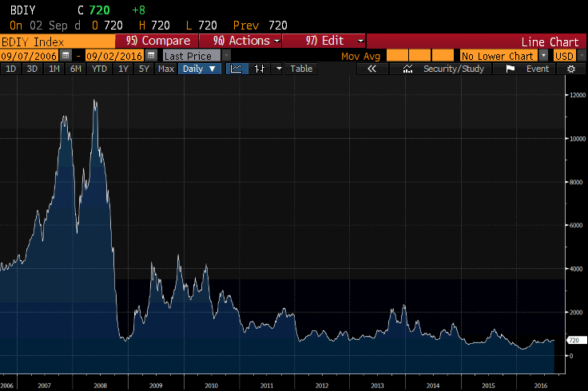Click the 2008 x-axis year label
The width and height of the screenshot is (588, 391).
(100, 385)
